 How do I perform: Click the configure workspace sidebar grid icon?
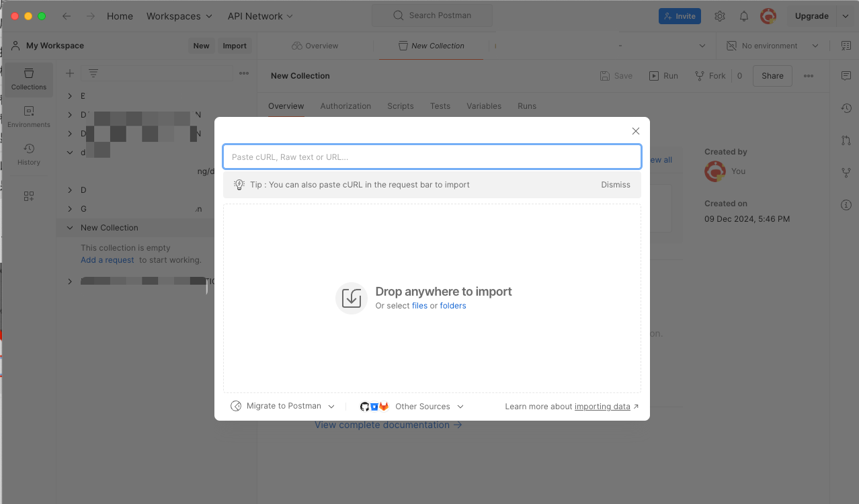[29, 196]
